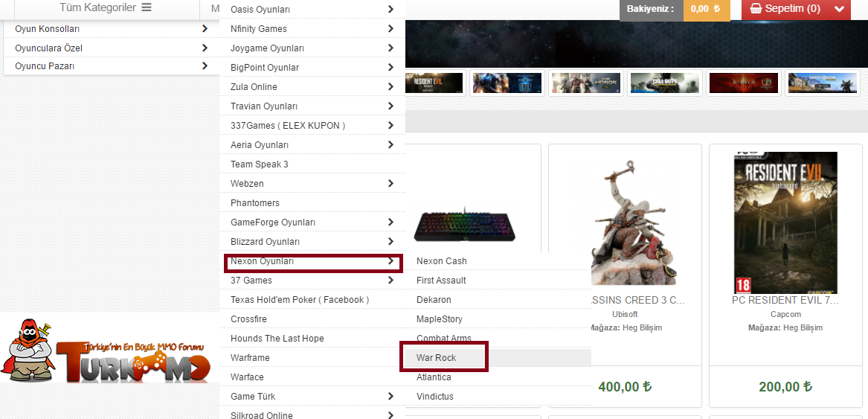Expand the Blizzard Oyunları submenu arrow
This screenshot has width=868, height=419.
pyautogui.click(x=390, y=242)
